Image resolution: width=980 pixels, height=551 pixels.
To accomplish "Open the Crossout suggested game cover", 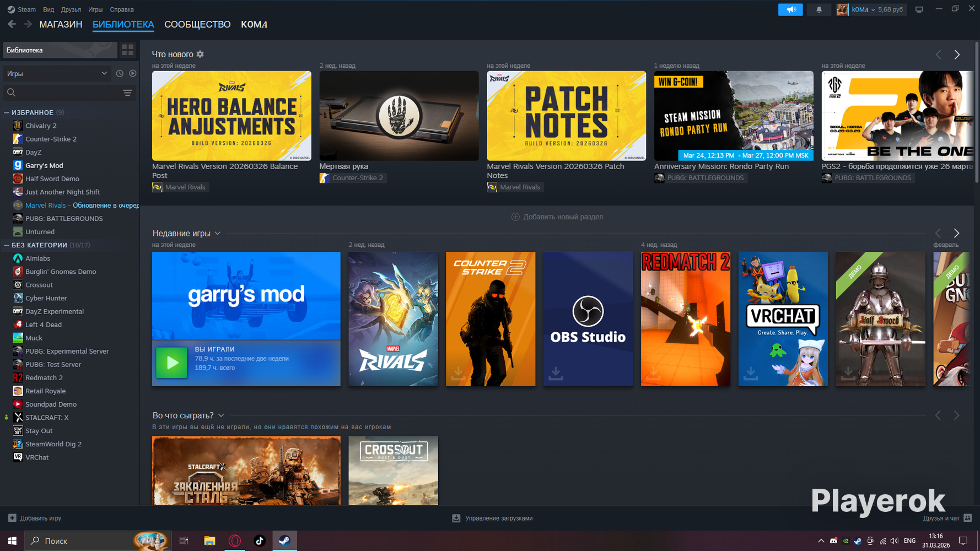I will pyautogui.click(x=393, y=471).
